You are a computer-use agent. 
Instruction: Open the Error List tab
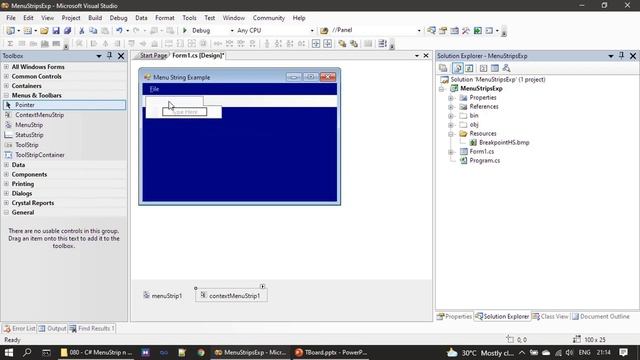(19, 329)
